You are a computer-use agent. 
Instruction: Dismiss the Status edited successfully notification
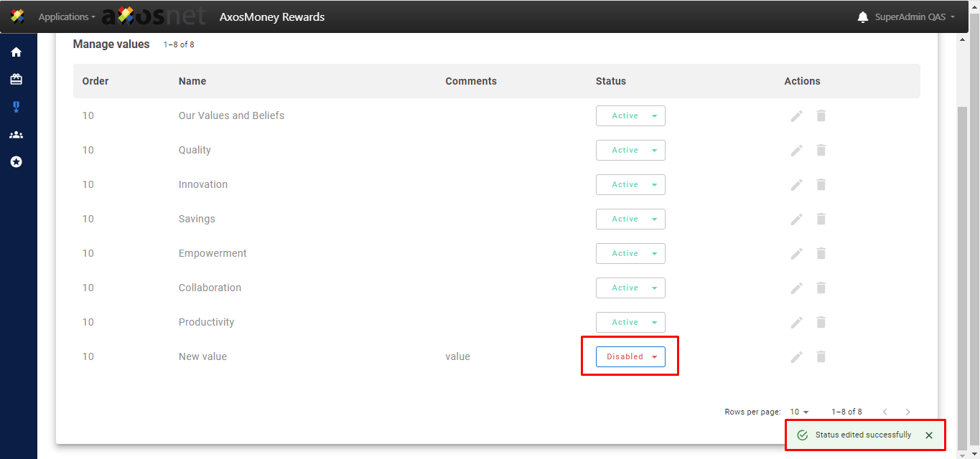click(929, 435)
